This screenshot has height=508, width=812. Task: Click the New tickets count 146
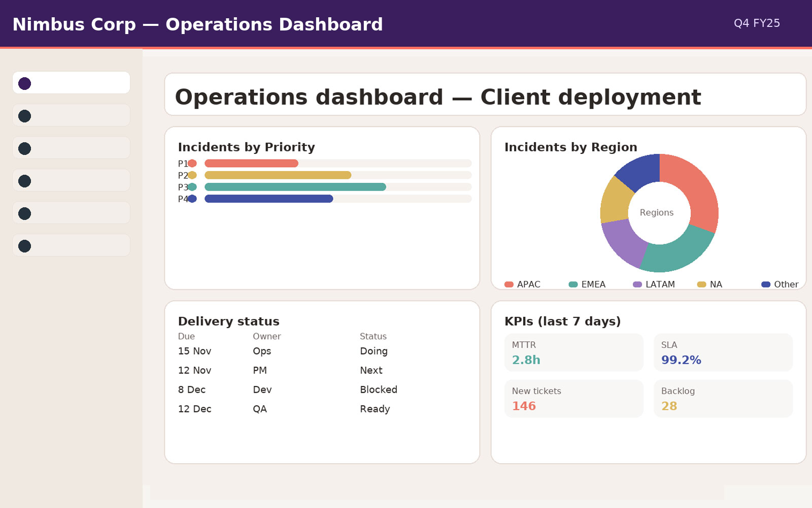(523, 406)
